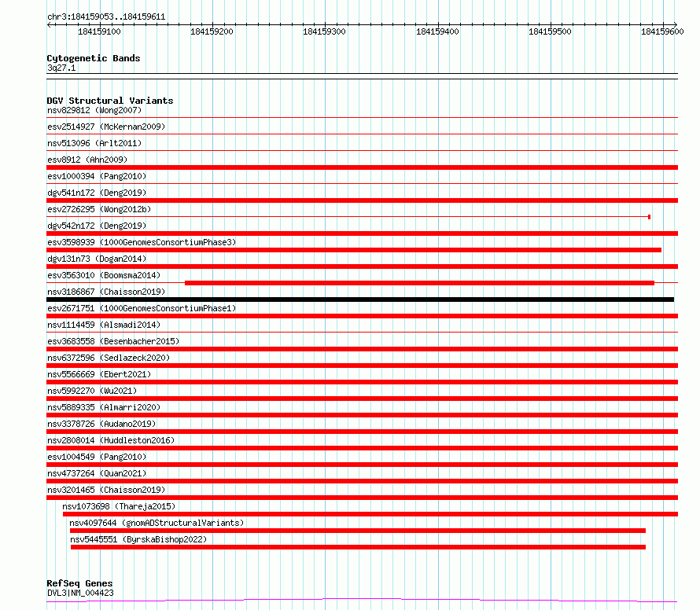Select variant esv1004549 (Pang2010)
Screen dimensions: 700x610
coord(97,457)
